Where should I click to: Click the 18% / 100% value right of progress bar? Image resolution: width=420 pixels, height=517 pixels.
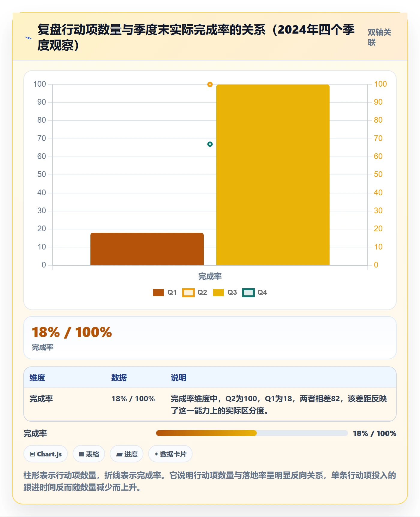coord(375,433)
